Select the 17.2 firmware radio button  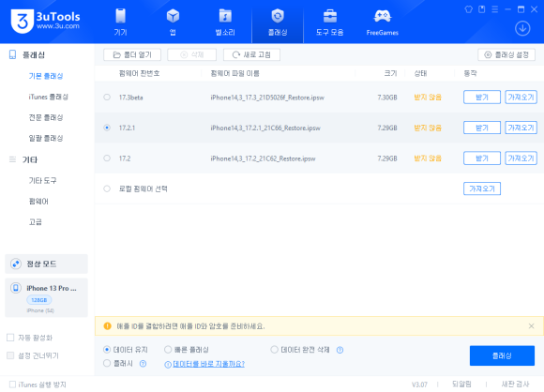point(107,158)
